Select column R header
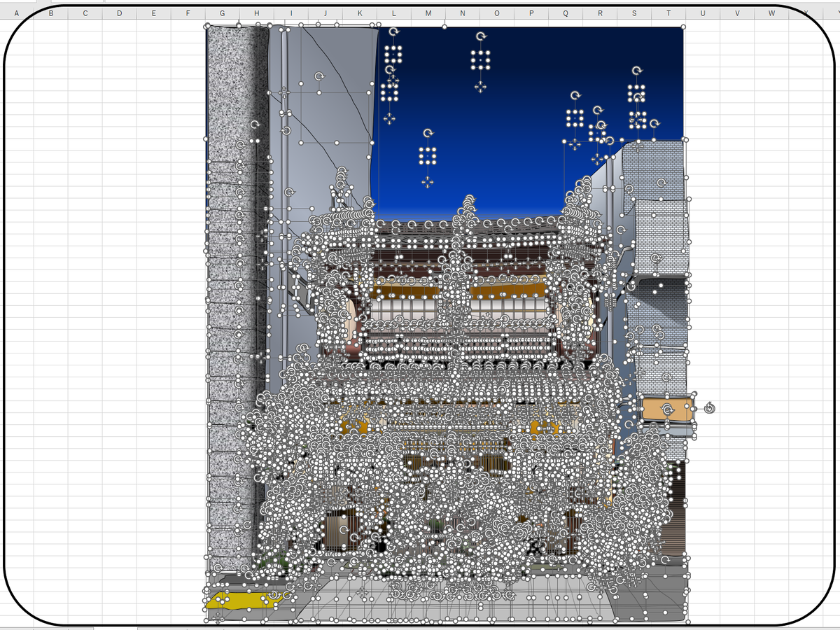Viewport: 840px width, 630px height. coord(599,13)
